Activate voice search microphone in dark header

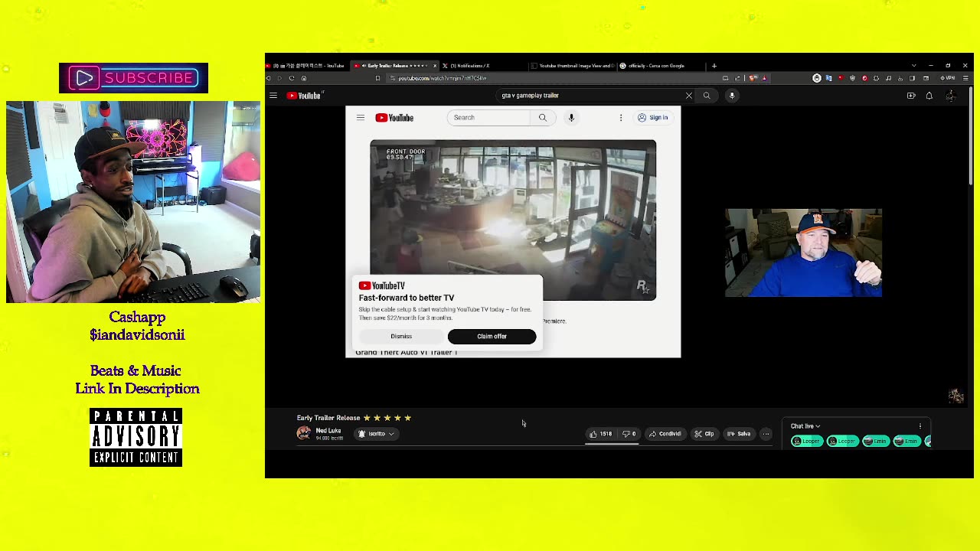click(x=732, y=96)
